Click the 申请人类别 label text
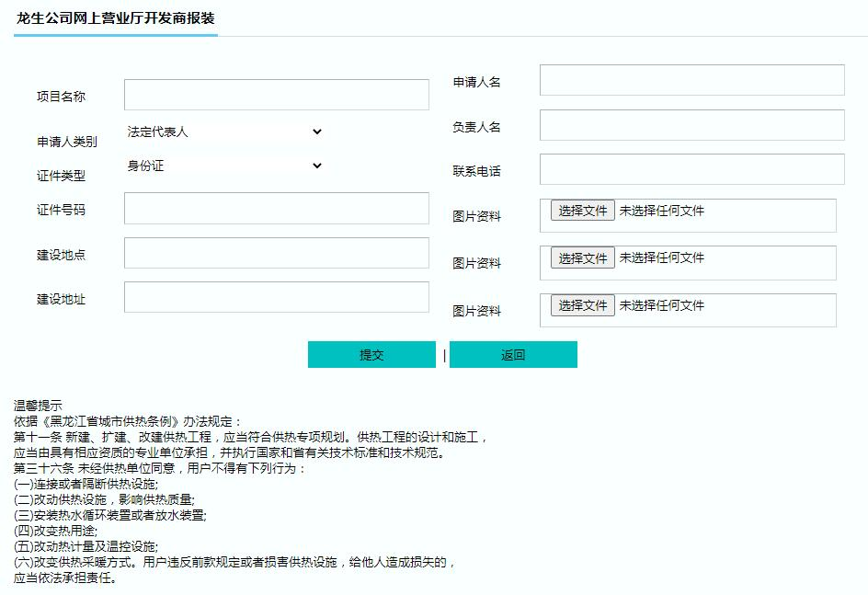 click(x=66, y=142)
